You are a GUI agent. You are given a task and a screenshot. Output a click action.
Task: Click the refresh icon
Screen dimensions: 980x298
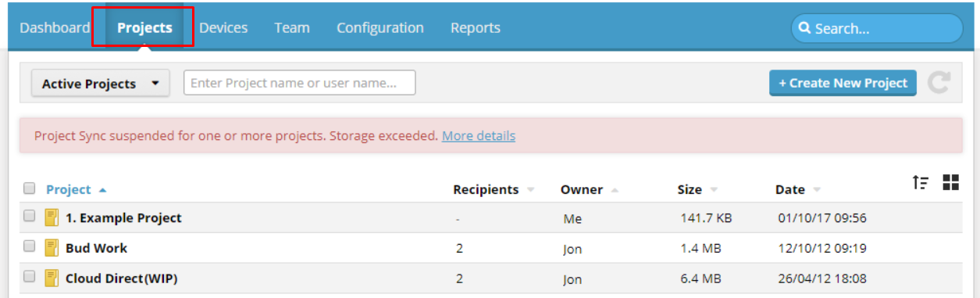(x=939, y=83)
